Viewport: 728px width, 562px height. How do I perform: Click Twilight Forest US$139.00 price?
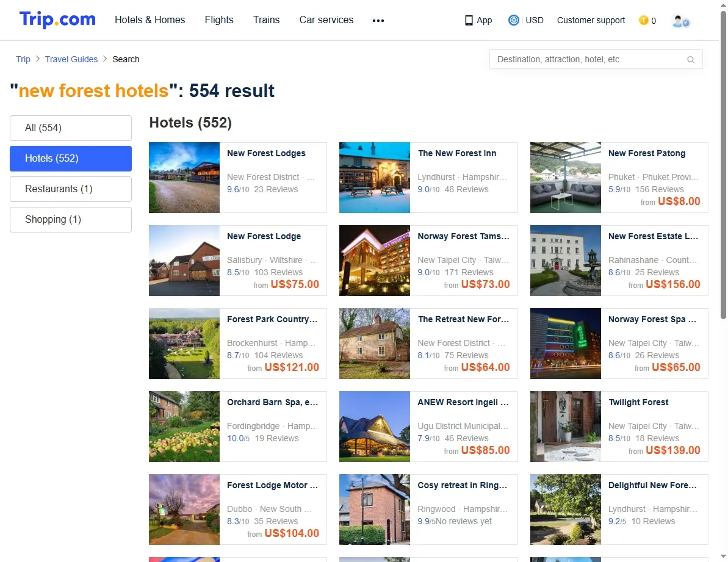pos(672,450)
